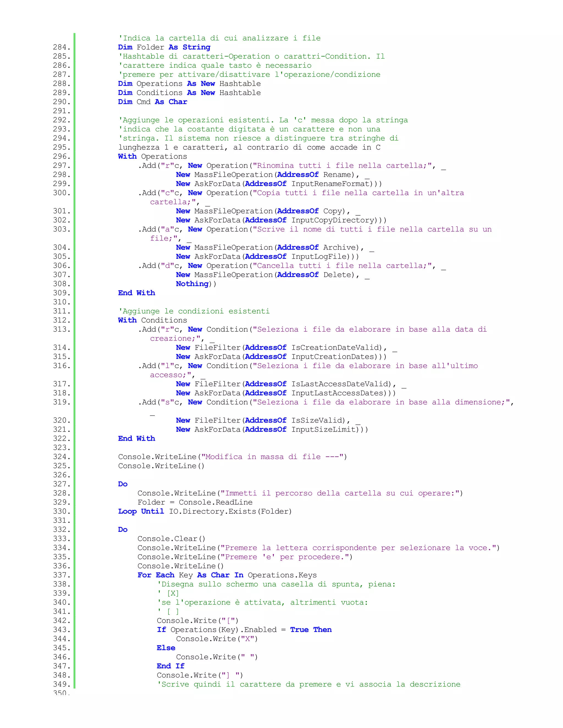This screenshot has height=728, width=563.
Task: Click 'End If' on line 347
Action: coord(170,666)
